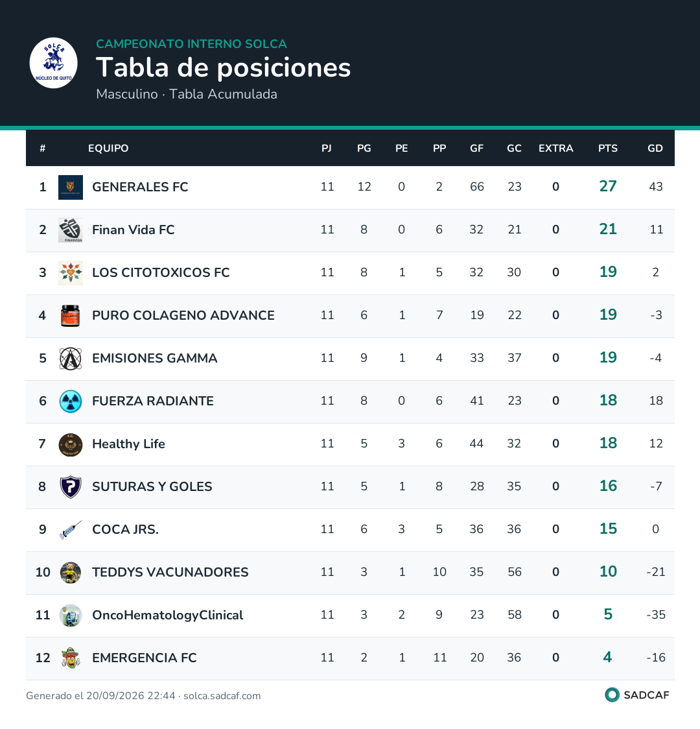Viewport: 700px width, 729px height.
Task: Click the Finan Vida FC team logo
Action: coord(71,230)
